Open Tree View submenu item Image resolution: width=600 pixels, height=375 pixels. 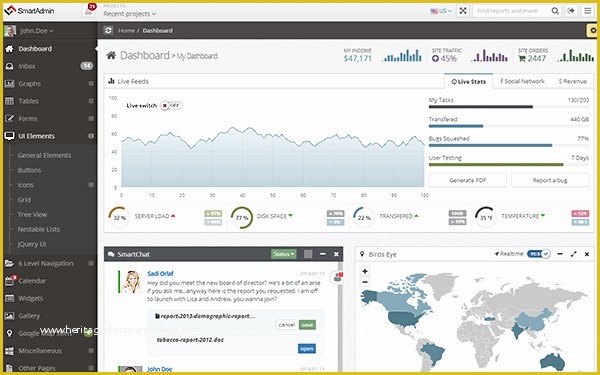coord(33,215)
